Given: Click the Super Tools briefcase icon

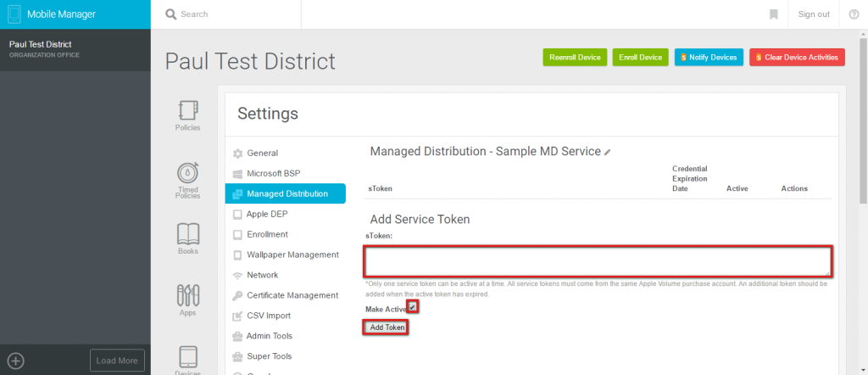Looking at the screenshot, I should [237, 356].
